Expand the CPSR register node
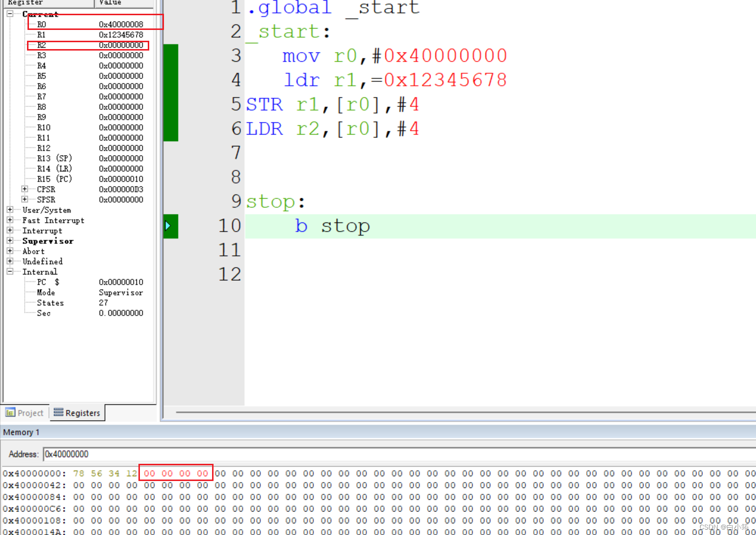Image resolution: width=756 pixels, height=535 pixels. coord(25,189)
